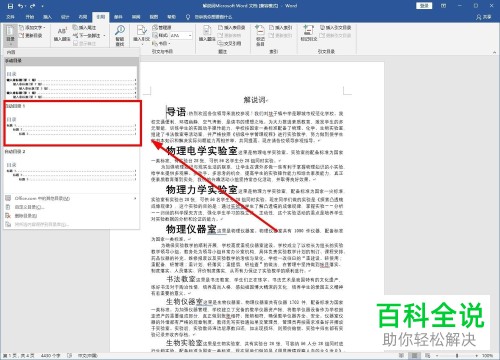Open the 插入引文 insert citation dropdown

point(141,34)
